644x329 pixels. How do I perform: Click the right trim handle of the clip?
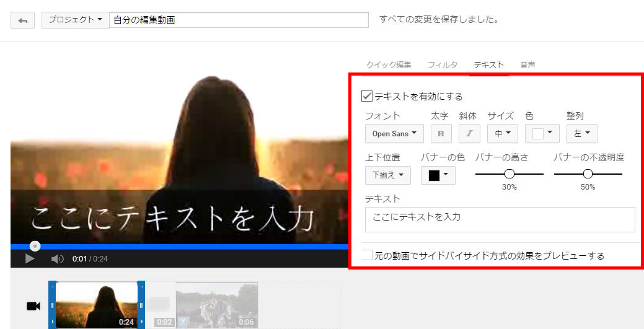141,305
